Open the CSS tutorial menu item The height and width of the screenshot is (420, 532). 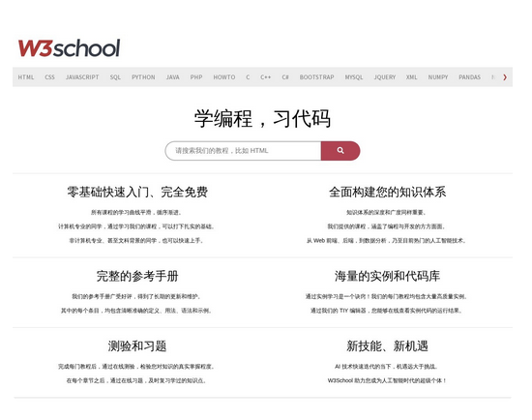click(x=49, y=77)
